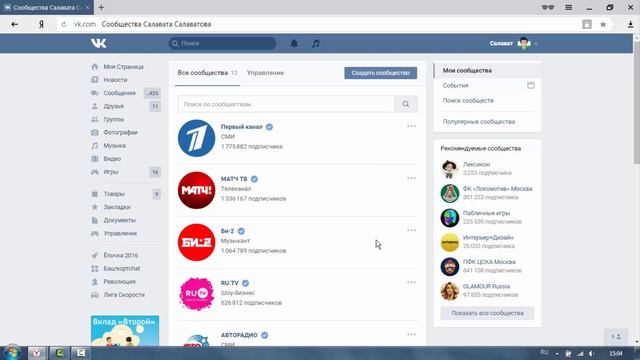Open three-dots menu for АВТОРАДИО
The height and width of the screenshot is (360, 640).
411,334
